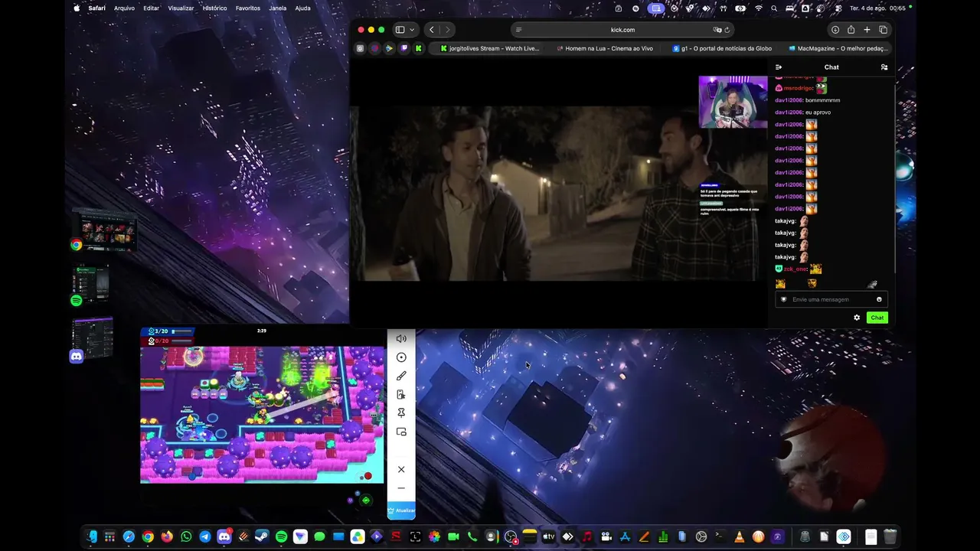The image size is (980, 551).
Task: Click the phone rotate icon in toolbar
Action: click(401, 394)
